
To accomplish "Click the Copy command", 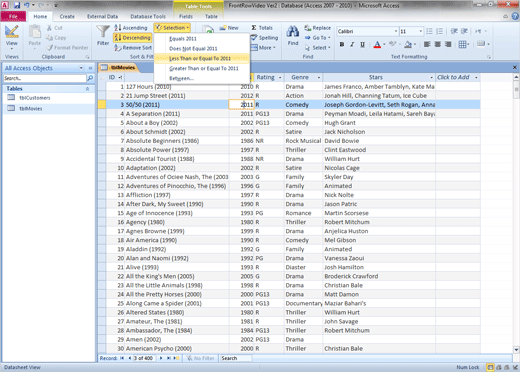I will (56, 38).
